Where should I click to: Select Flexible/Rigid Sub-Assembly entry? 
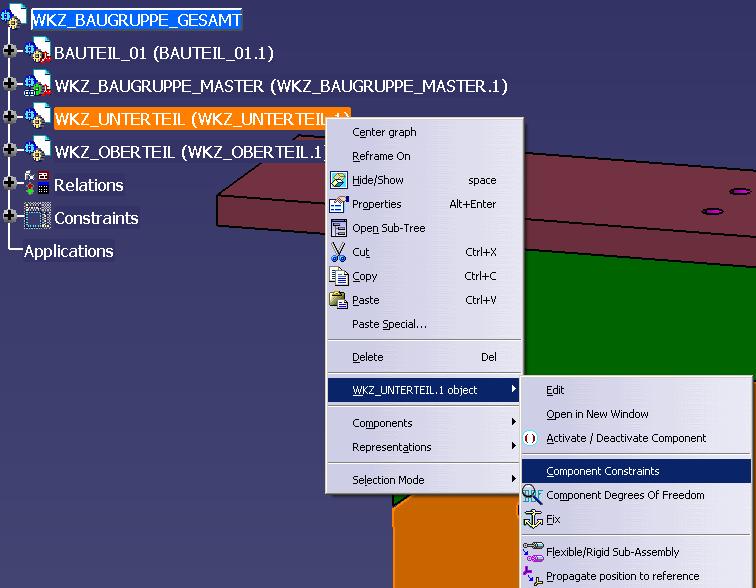coord(636,552)
